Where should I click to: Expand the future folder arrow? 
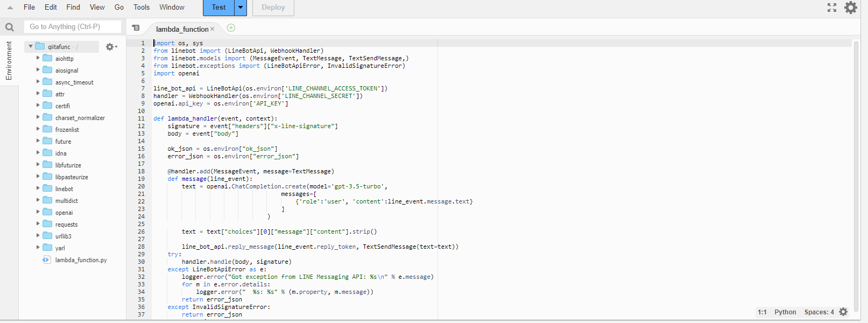(x=38, y=141)
